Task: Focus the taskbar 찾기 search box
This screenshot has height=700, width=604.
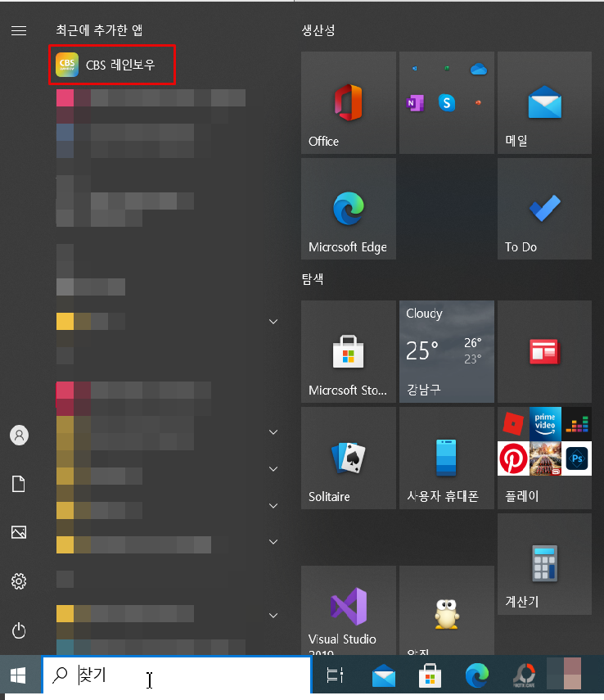Action: pos(177,675)
